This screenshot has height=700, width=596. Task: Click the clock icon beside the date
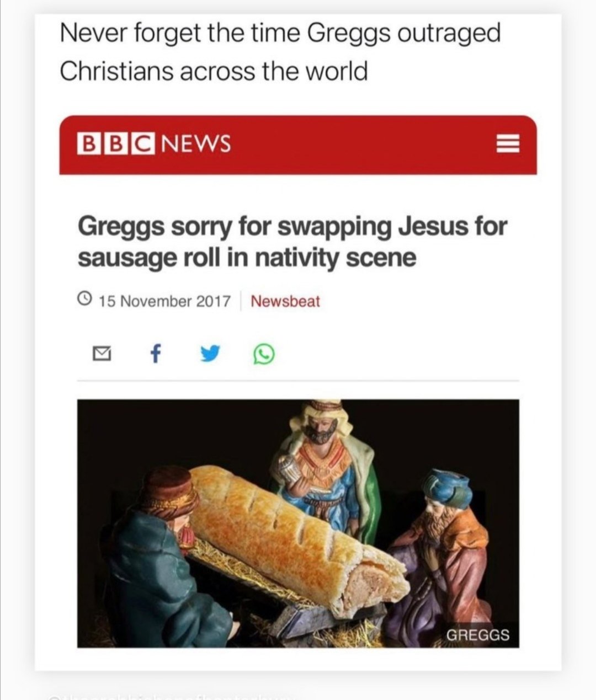pos(84,301)
